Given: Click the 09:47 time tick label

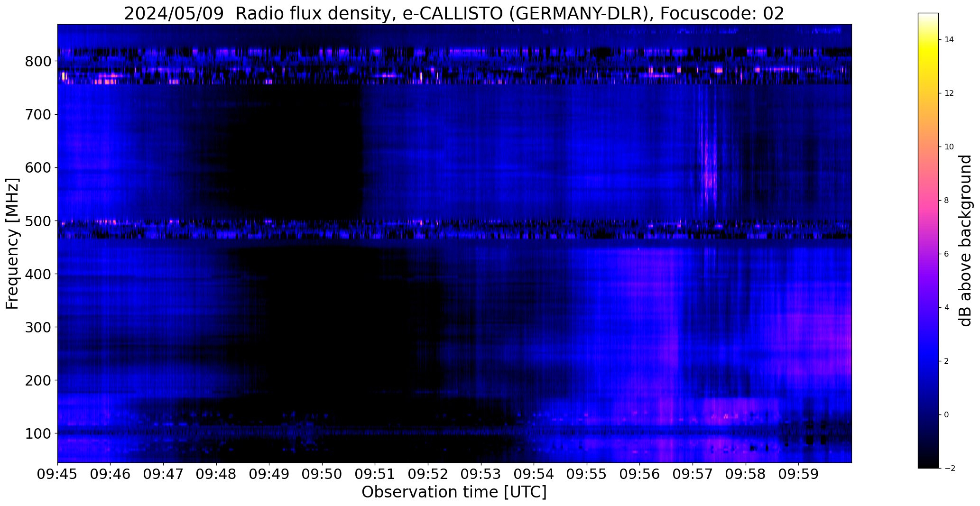Looking at the screenshot, I should (164, 474).
